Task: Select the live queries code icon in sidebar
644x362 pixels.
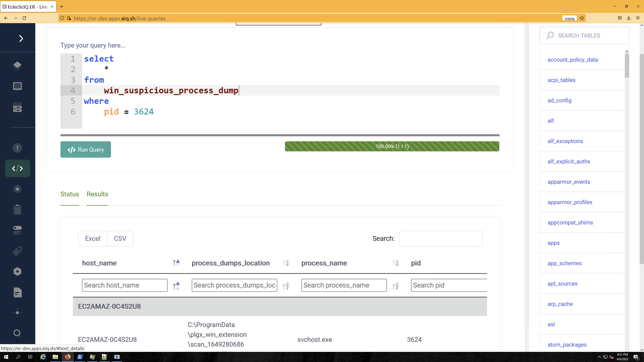Action: click(18, 168)
